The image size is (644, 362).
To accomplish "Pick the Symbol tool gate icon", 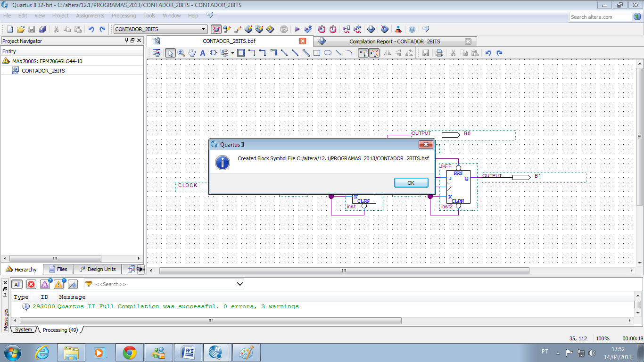I will coord(213,53).
